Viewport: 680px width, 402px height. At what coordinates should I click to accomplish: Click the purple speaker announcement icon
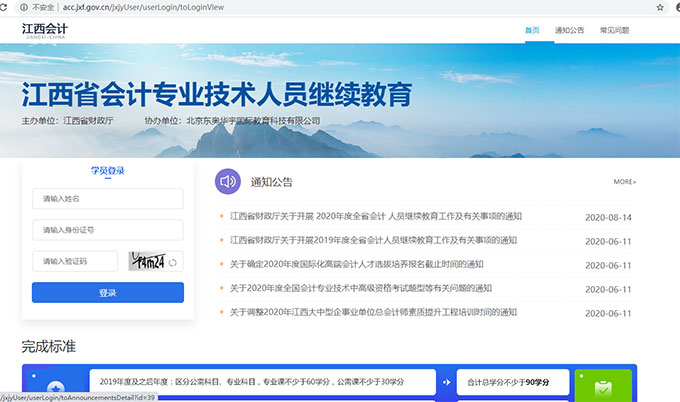coord(228,181)
